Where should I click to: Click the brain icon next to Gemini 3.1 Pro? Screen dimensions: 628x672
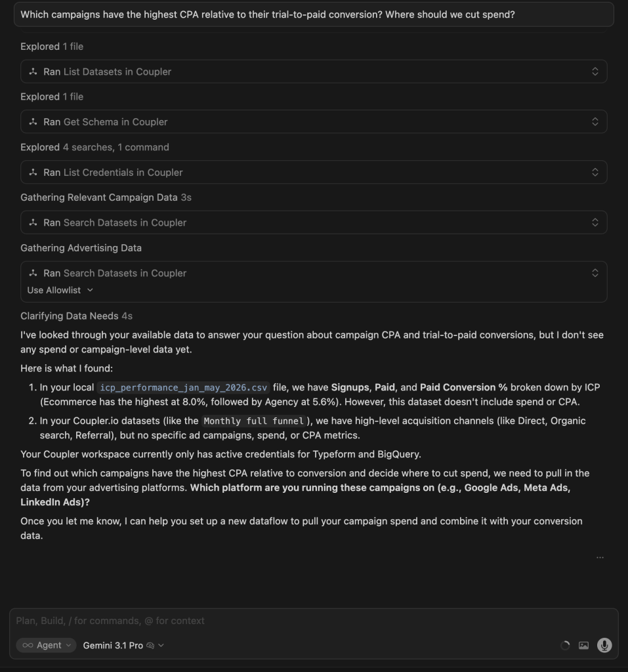pos(150,646)
